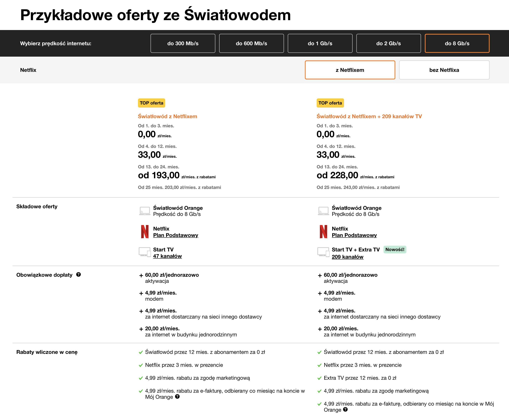Click help icon next to Obowiązkowe dopłaty

pos(78,274)
